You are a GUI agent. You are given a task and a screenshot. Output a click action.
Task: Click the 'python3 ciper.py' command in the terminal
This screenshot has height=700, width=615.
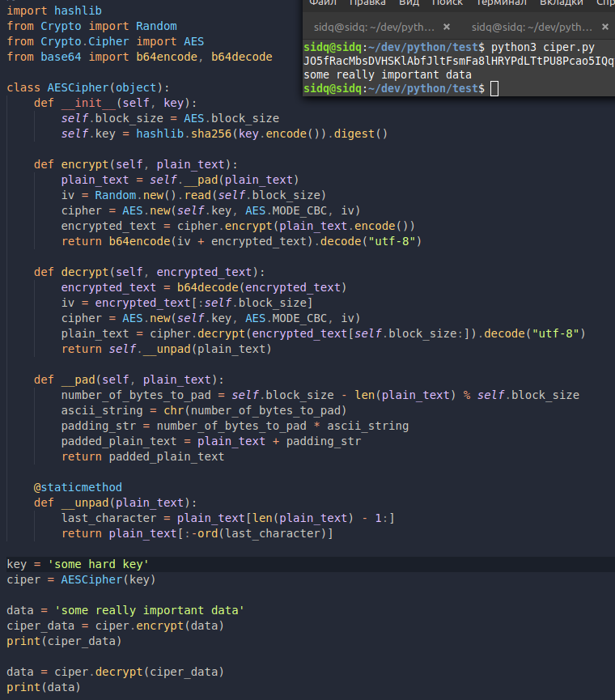point(543,47)
